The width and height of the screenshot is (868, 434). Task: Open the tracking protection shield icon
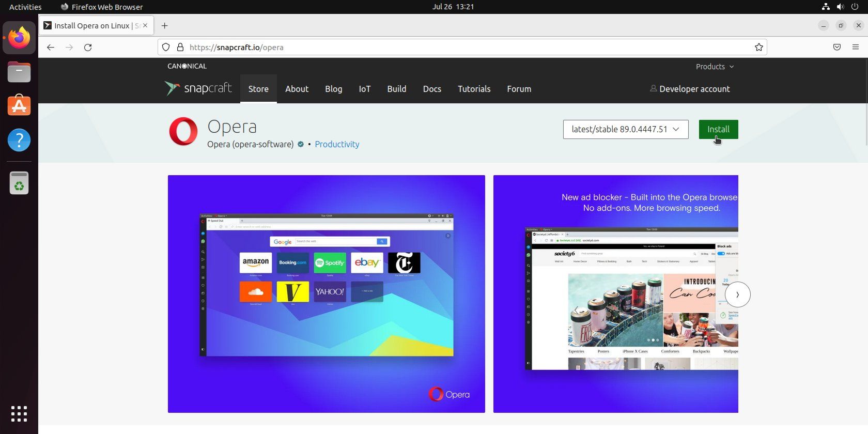[x=166, y=47]
